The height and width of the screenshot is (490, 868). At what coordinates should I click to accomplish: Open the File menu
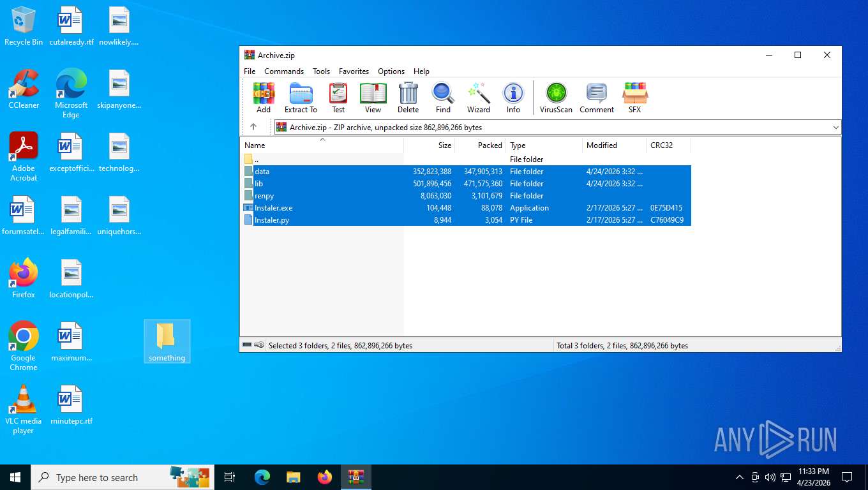click(250, 71)
